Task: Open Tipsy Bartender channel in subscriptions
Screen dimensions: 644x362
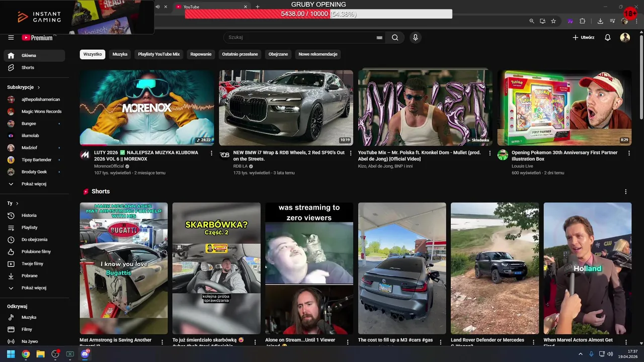Action: tap(34, 160)
